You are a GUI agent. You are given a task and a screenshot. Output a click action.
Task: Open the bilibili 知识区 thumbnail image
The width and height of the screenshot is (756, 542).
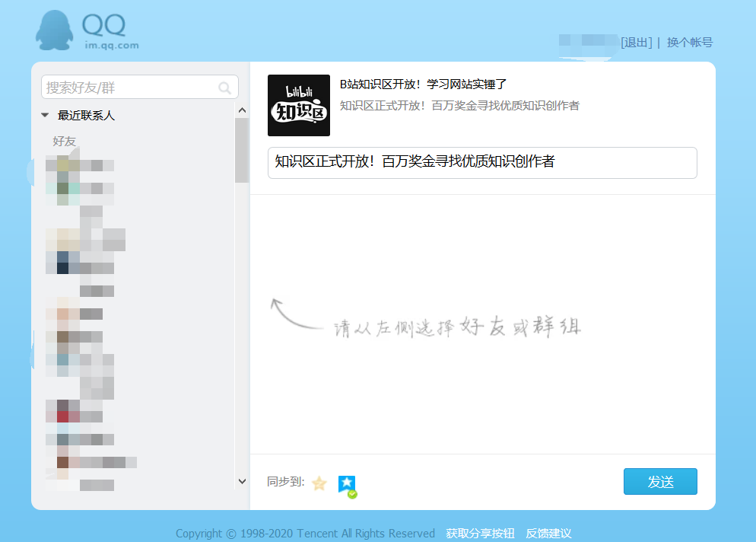click(x=299, y=105)
